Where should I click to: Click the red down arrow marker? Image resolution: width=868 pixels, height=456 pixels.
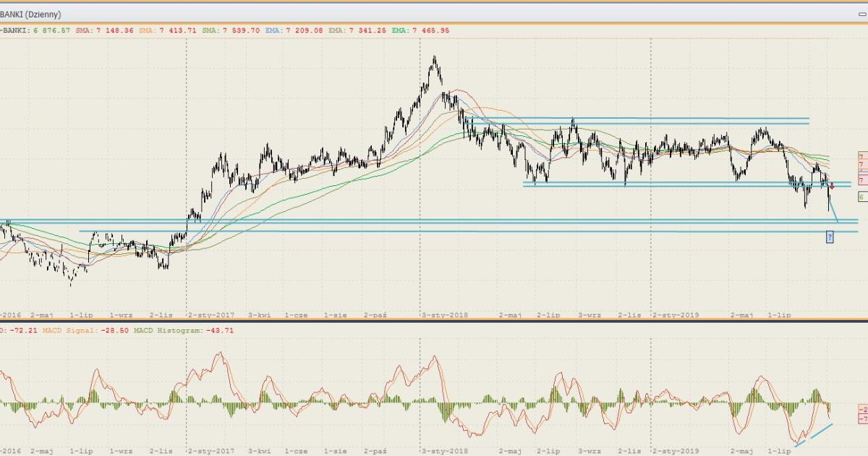(x=832, y=186)
